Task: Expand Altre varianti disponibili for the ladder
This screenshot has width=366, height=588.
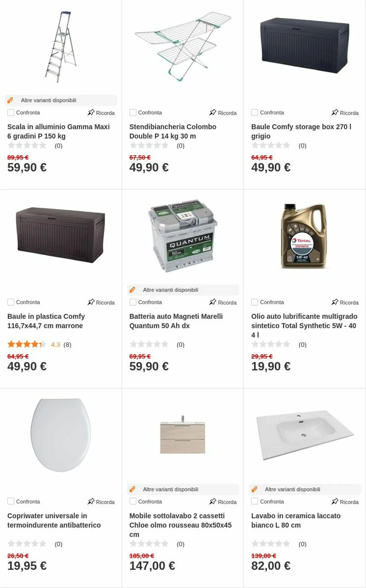Action: tap(61, 100)
